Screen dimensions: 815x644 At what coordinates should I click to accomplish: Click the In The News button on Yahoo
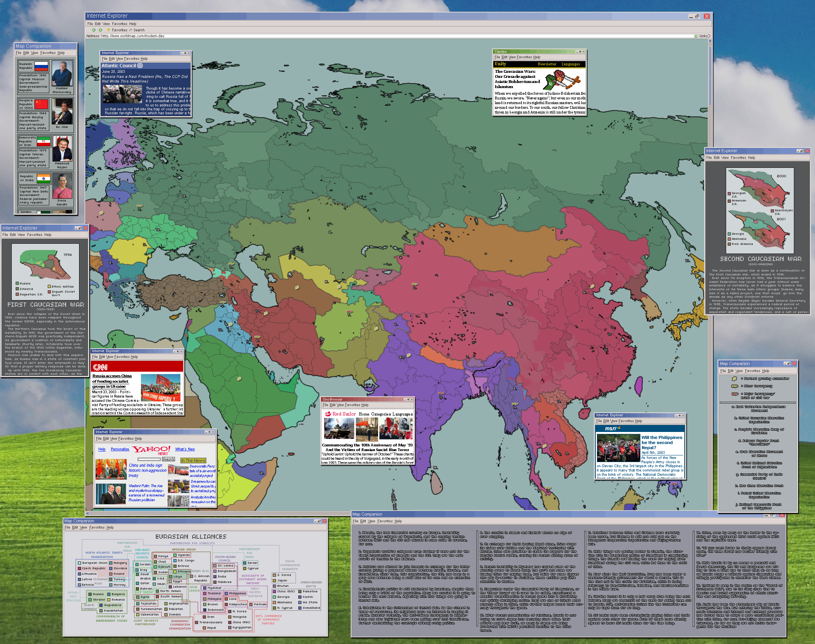(x=193, y=461)
